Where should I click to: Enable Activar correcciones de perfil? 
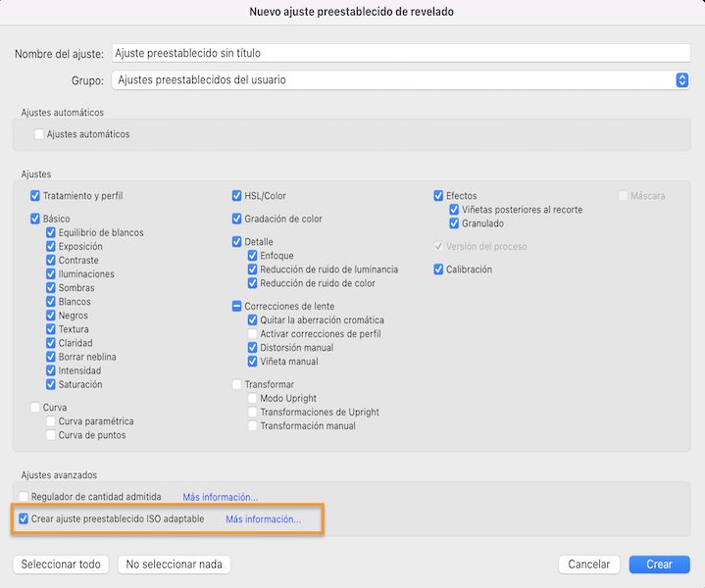coord(253,334)
